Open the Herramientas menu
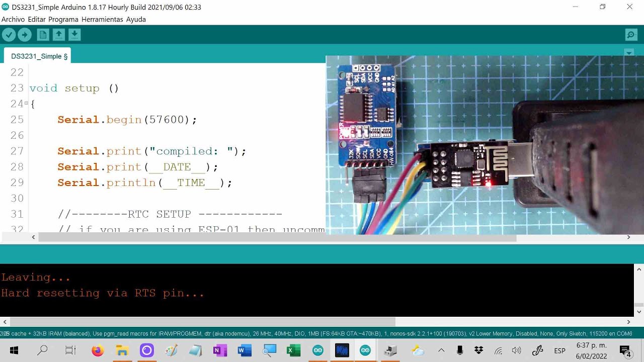Image resolution: width=644 pixels, height=362 pixels. [x=102, y=19]
